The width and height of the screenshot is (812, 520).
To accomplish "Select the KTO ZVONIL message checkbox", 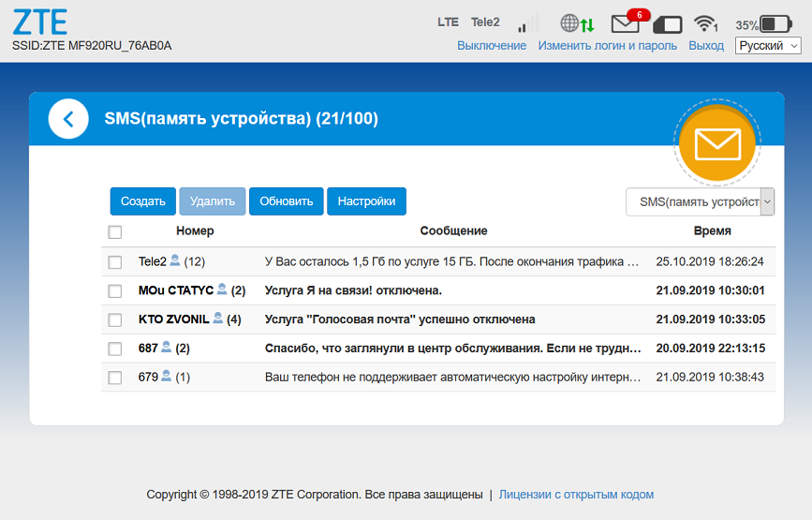I will tap(115, 320).
